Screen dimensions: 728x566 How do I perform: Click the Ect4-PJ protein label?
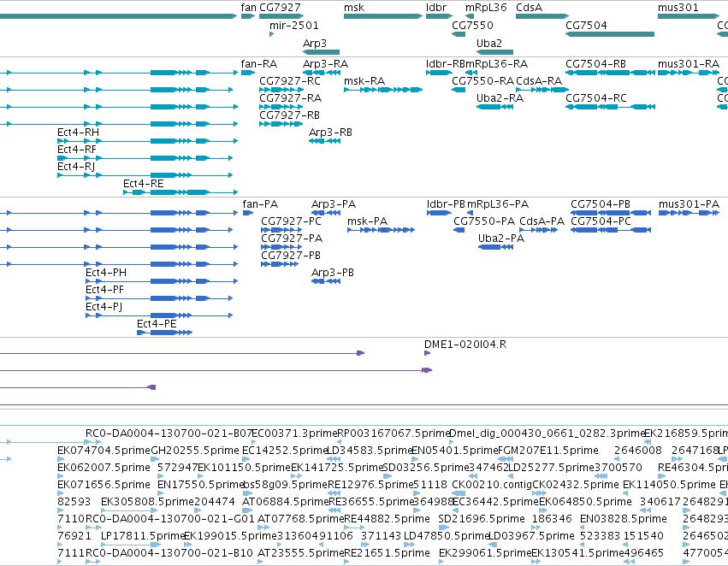104,307
